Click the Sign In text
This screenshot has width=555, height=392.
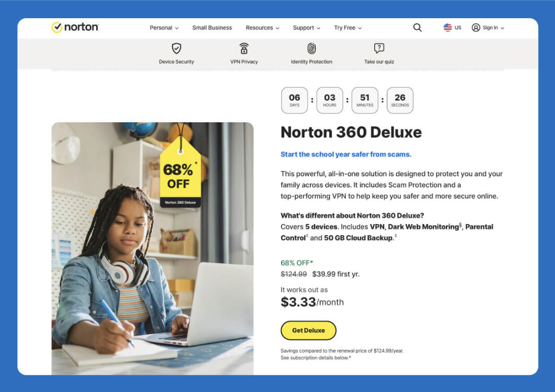point(490,28)
